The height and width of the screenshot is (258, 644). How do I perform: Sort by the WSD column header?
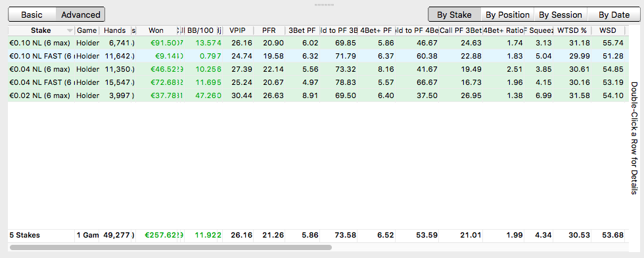(608, 30)
